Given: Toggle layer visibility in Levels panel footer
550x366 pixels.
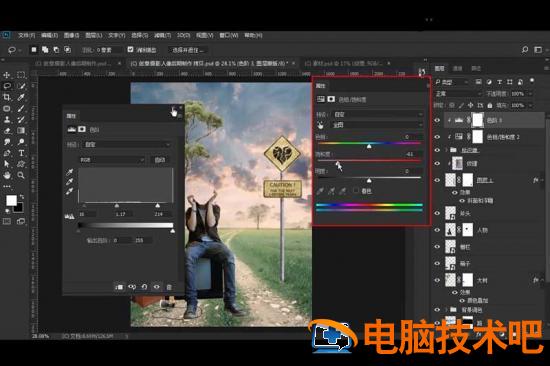Looking at the screenshot, I should [156, 287].
